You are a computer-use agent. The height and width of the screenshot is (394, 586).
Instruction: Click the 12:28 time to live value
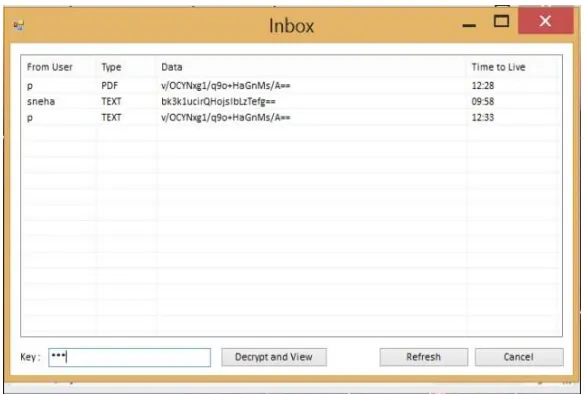click(x=483, y=86)
